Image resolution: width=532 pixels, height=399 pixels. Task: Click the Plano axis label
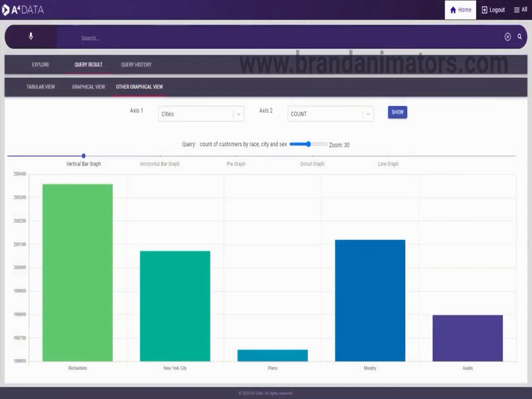pos(273,368)
